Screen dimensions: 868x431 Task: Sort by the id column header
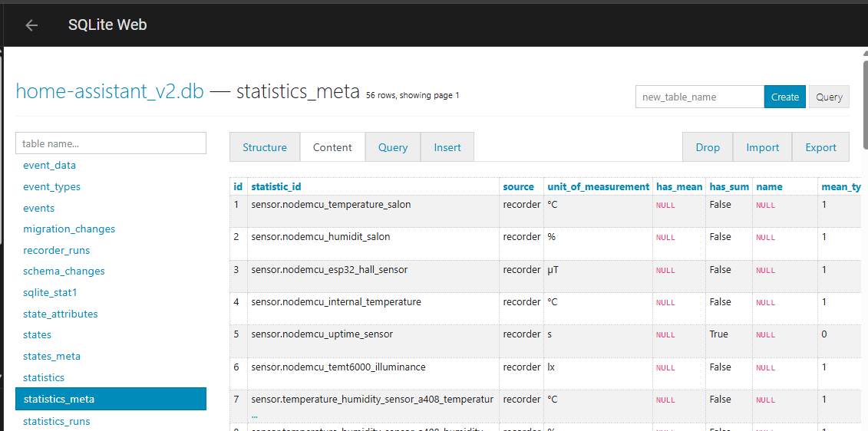(238, 187)
